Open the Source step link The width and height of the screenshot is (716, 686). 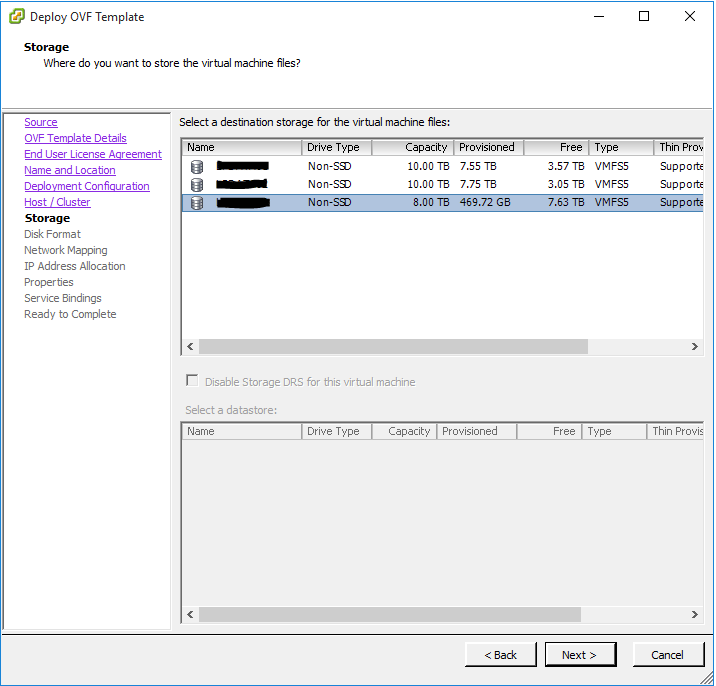click(41, 122)
